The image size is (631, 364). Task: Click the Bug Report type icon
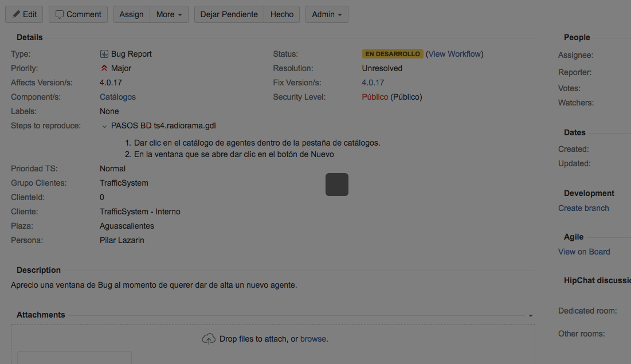pos(104,54)
